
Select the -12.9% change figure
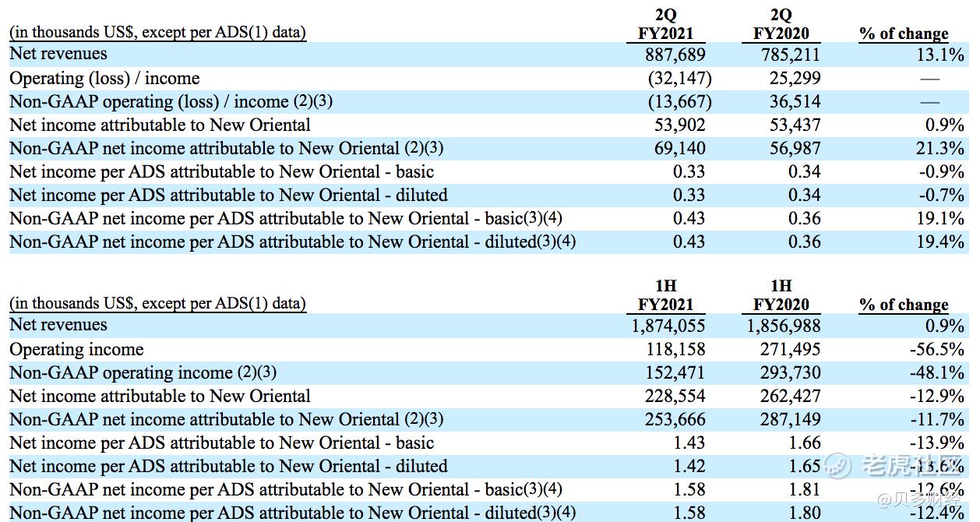click(x=937, y=396)
